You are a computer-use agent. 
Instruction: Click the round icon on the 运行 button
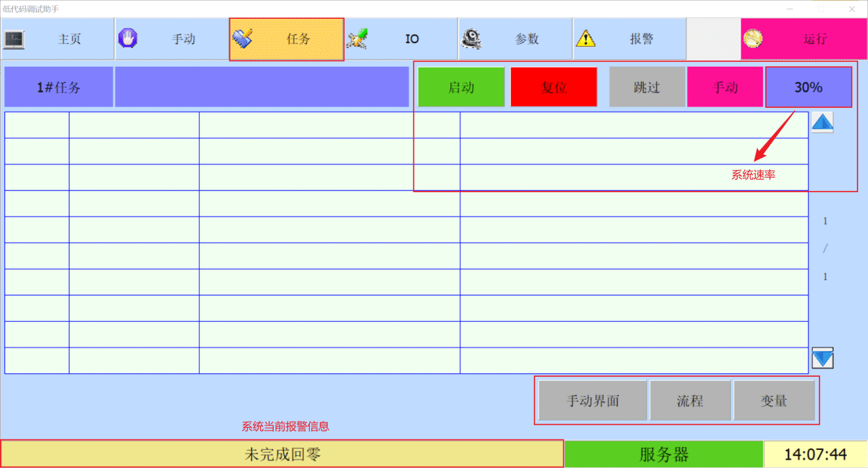pos(752,39)
